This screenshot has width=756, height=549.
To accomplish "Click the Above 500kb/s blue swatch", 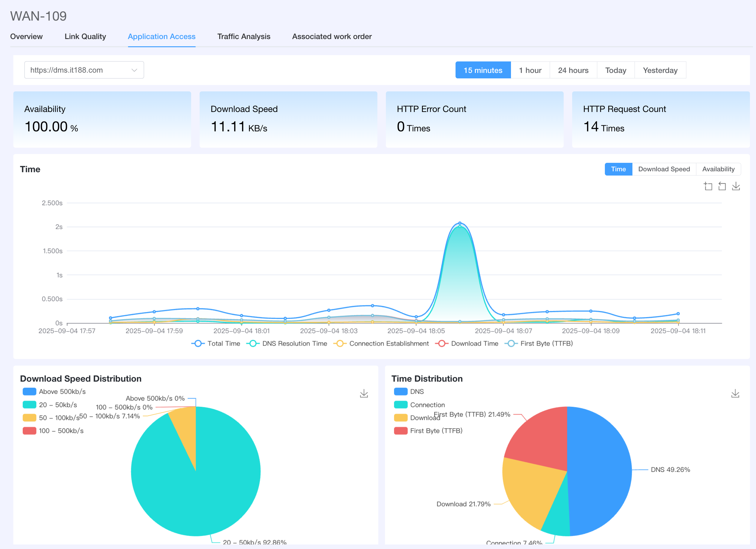I will pyautogui.click(x=29, y=391).
